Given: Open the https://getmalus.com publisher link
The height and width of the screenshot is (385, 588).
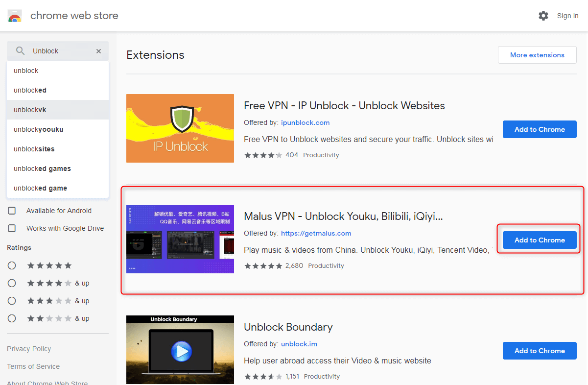Looking at the screenshot, I should (x=316, y=233).
